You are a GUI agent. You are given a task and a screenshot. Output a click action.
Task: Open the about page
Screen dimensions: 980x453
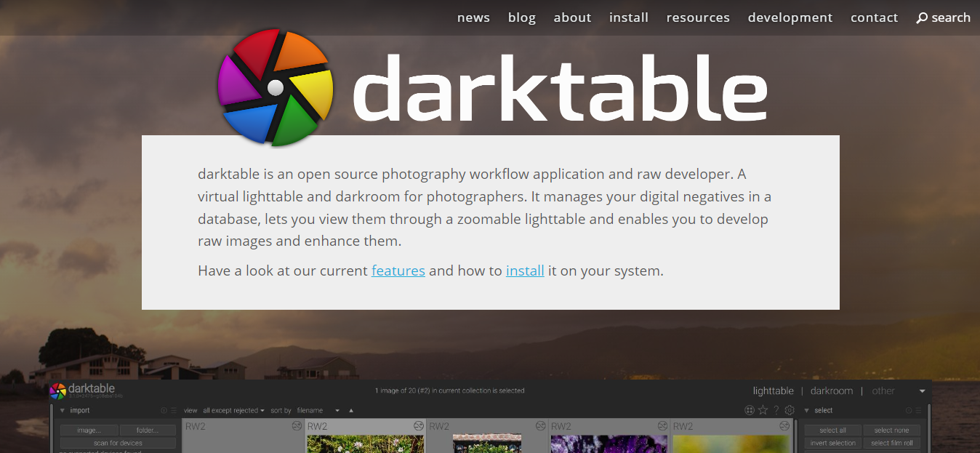572,17
